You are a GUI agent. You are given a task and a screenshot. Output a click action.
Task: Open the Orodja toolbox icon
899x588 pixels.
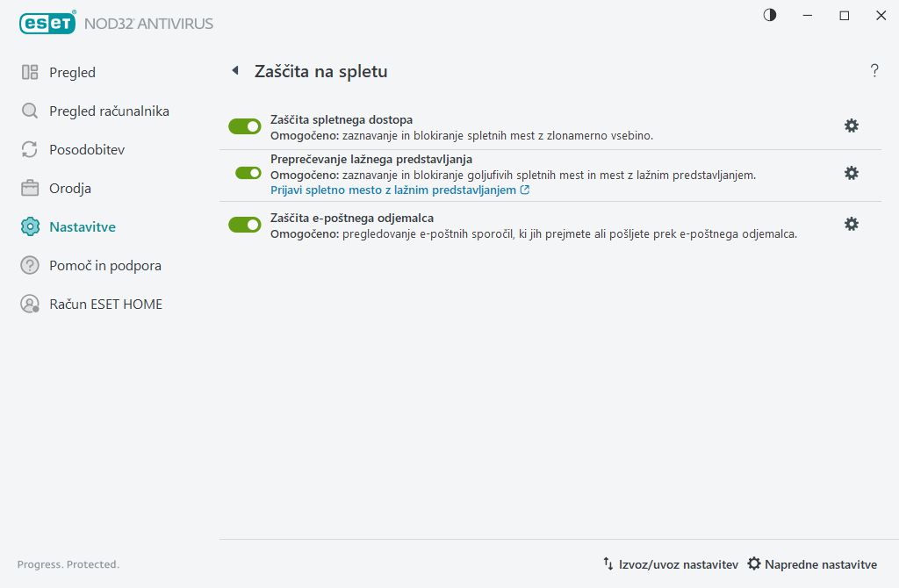30,188
